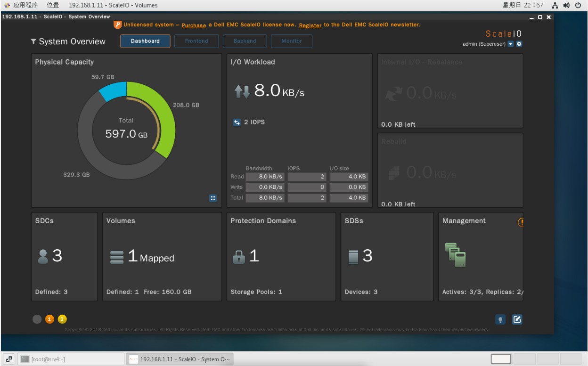Click the Physical Capacity panel title
Screen dimensions: 588x366
point(65,62)
